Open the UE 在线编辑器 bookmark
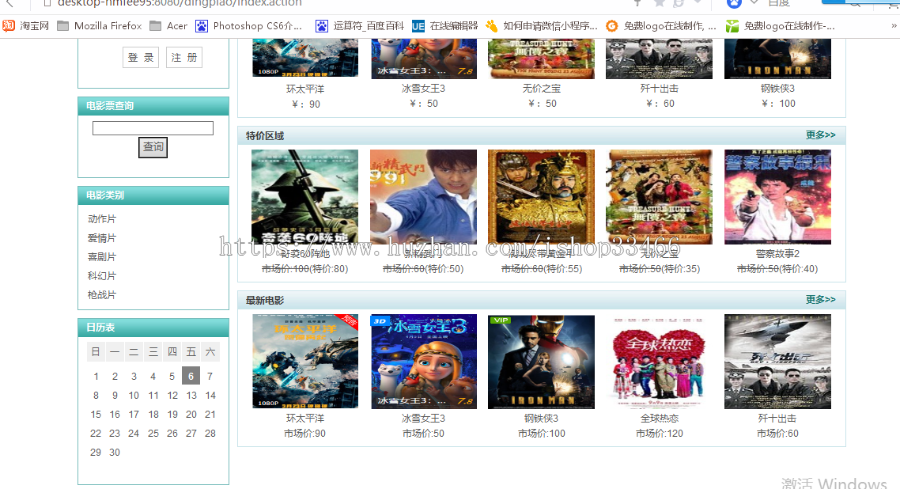This screenshot has height=489, width=900. 445,26
